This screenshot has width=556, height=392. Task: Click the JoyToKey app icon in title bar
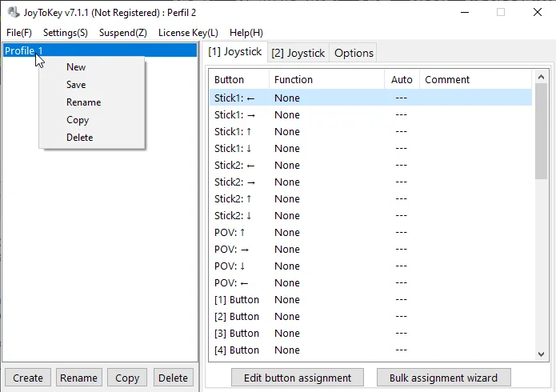[13, 13]
